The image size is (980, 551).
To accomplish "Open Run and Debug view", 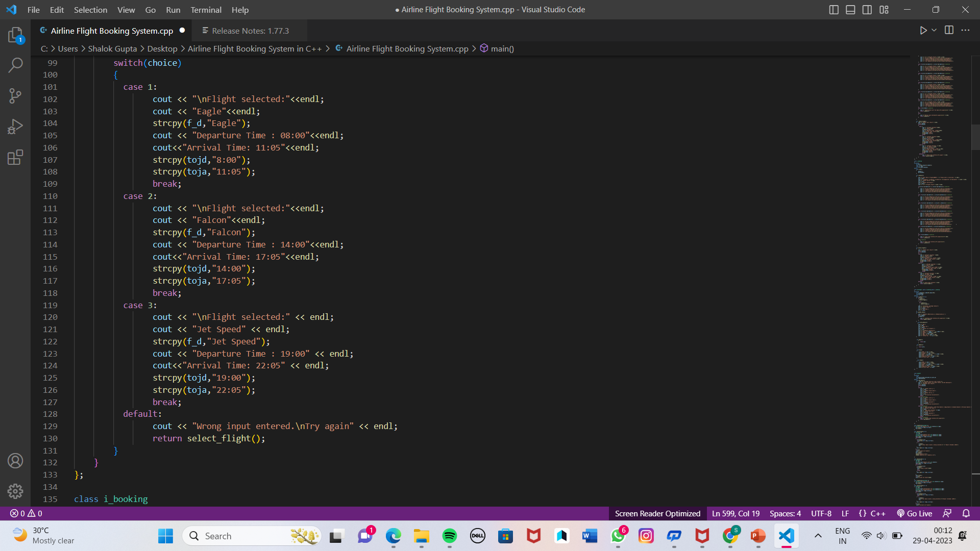I will coord(15,127).
